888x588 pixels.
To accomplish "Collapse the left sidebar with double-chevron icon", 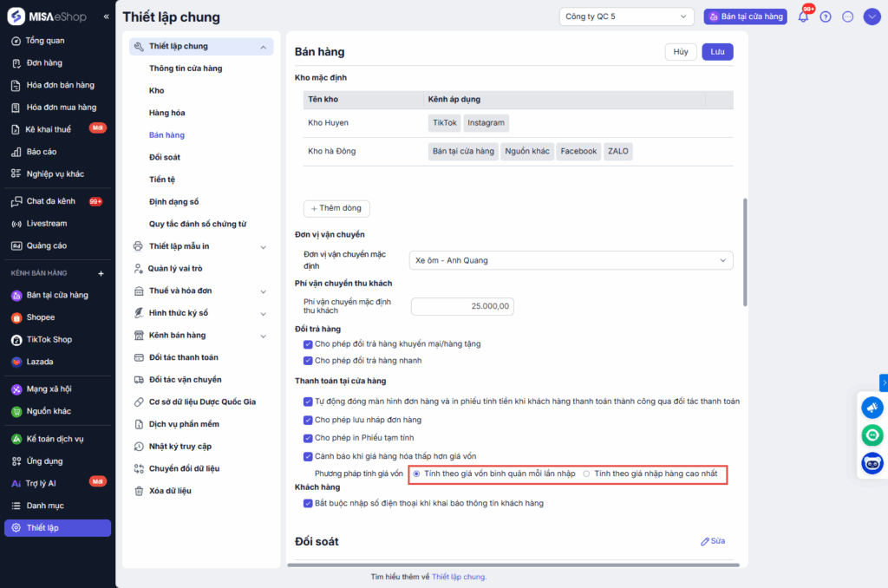I will coord(107,16).
